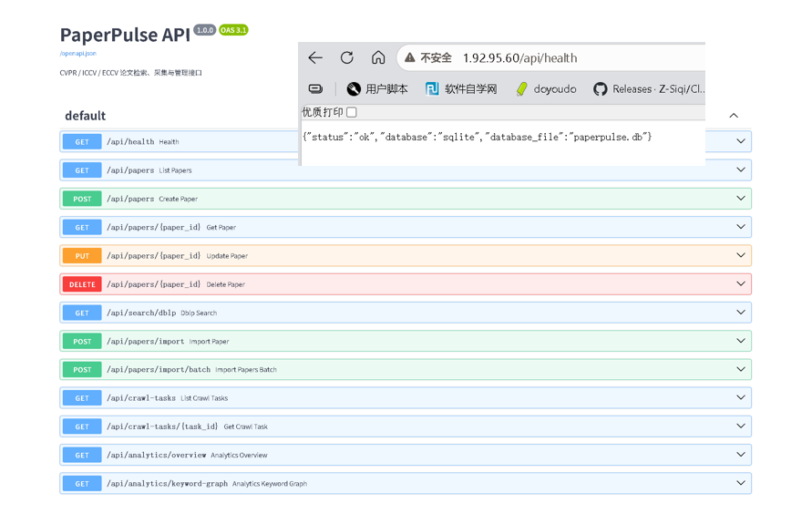Image resolution: width=812 pixels, height=524 pixels.
Task: Open the GitHub Releases Z-Siqi bookmark
Action: click(x=649, y=89)
